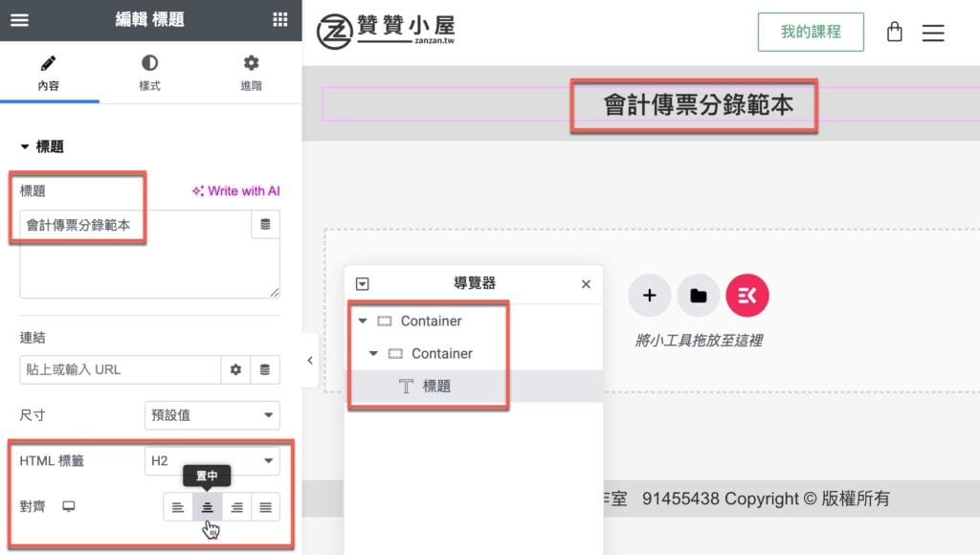Switch to the 內容 content tab
This screenshot has height=555, width=980.
(x=49, y=73)
